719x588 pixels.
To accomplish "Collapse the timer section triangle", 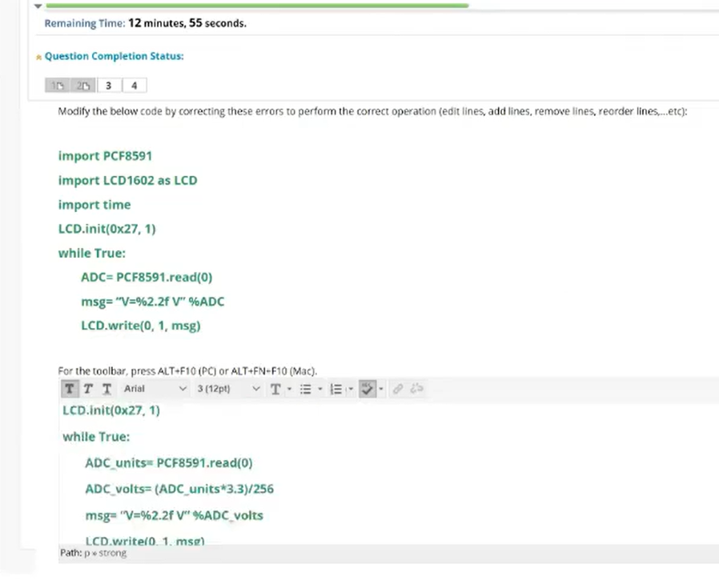I will (38, 6).
